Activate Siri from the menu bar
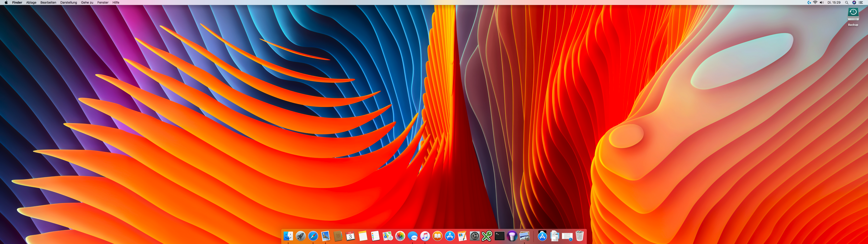This screenshot has width=868, height=244. [854, 2]
